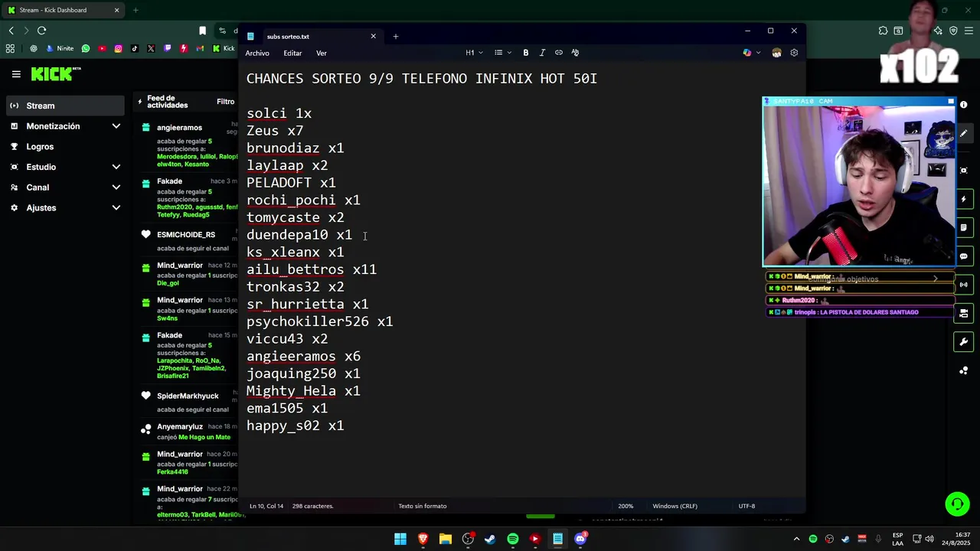Viewport: 980px width, 551px height.
Task: Add a new Notepad tab
Action: pos(396,36)
